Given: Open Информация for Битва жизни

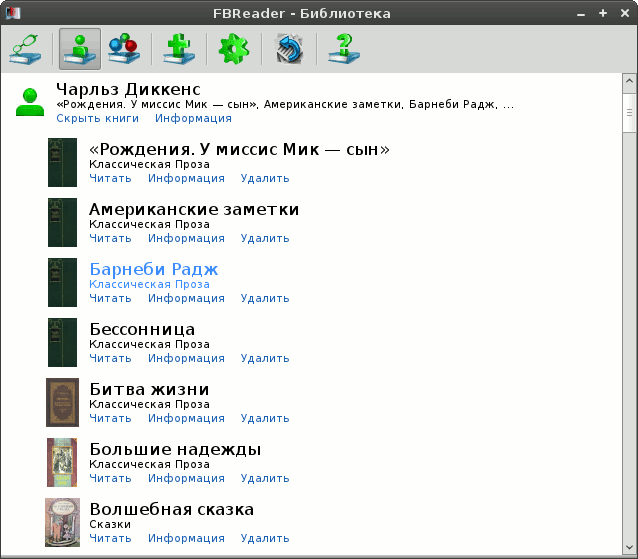Looking at the screenshot, I should (x=186, y=418).
